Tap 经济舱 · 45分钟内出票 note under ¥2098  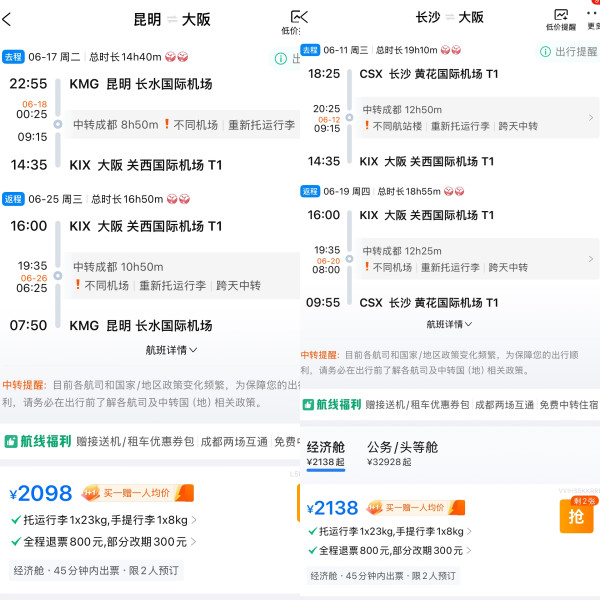tap(96, 571)
